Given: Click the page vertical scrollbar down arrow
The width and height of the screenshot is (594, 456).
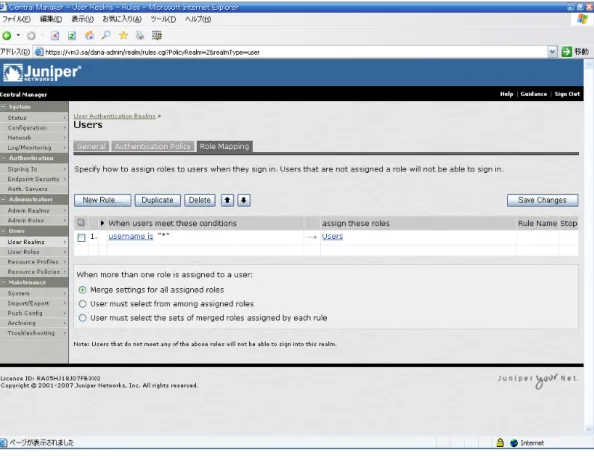Looking at the screenshot, I should (x=588, y=429).
